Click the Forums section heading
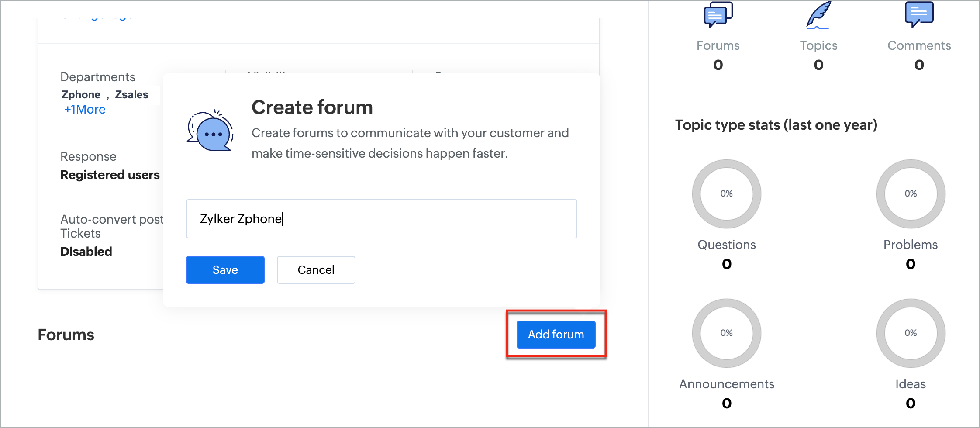This screenshot has width=980, height=428. pos(66,335)
